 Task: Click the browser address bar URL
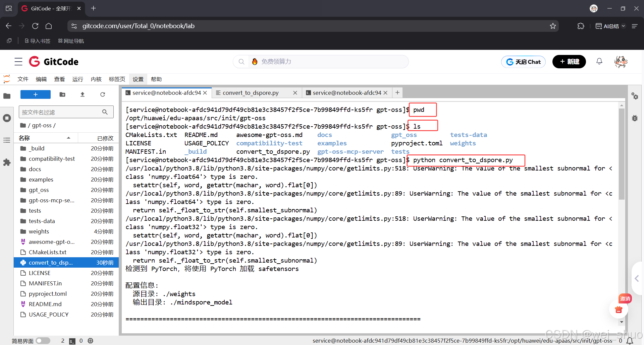click(x=139, y=26)
